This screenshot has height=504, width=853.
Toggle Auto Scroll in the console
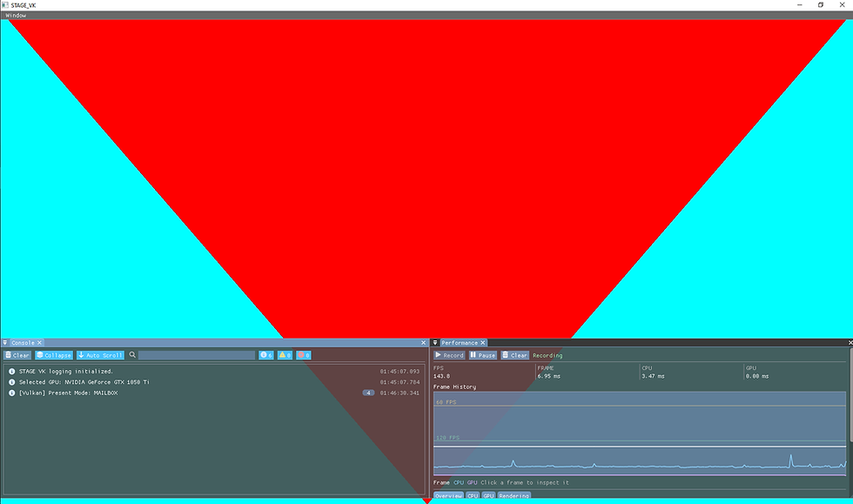100,355
